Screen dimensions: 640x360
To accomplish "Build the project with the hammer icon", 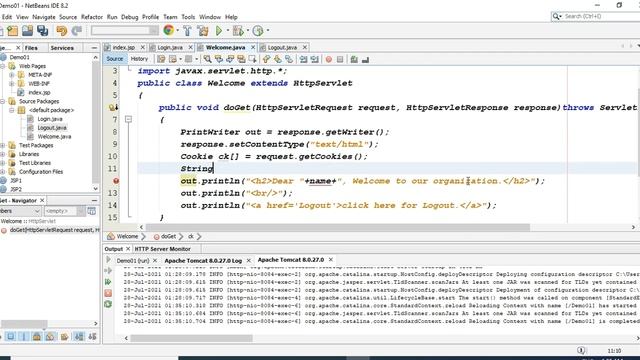I will pos(187,31).
